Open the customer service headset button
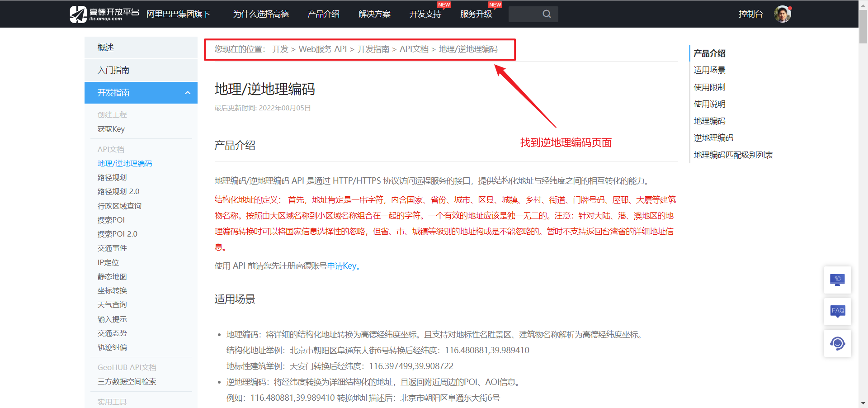868x408 pixels. pos(838,343)
